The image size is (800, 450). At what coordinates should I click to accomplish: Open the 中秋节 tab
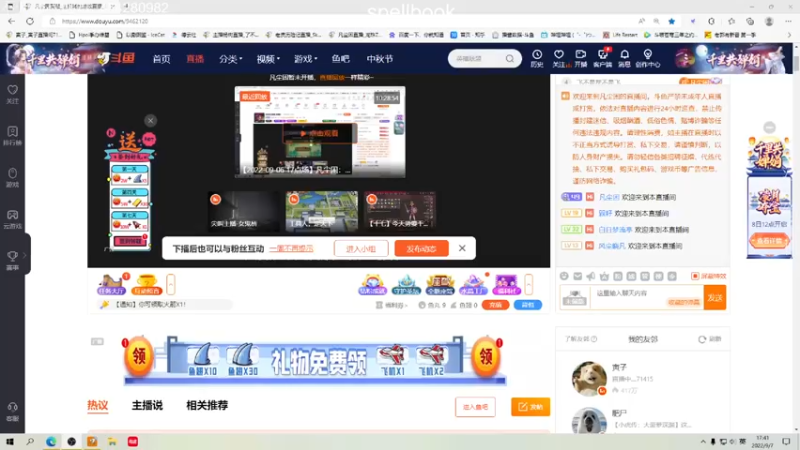[x=380, y=59]
